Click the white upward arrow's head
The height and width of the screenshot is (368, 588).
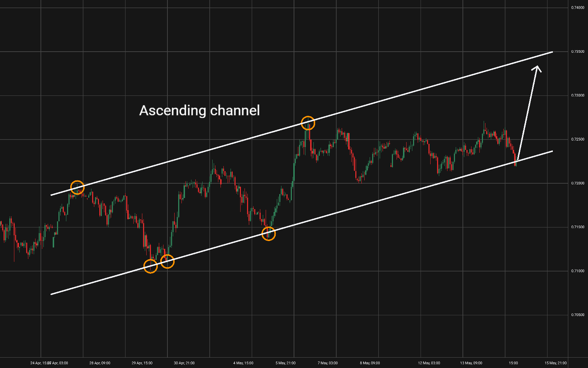coord(537,69)
